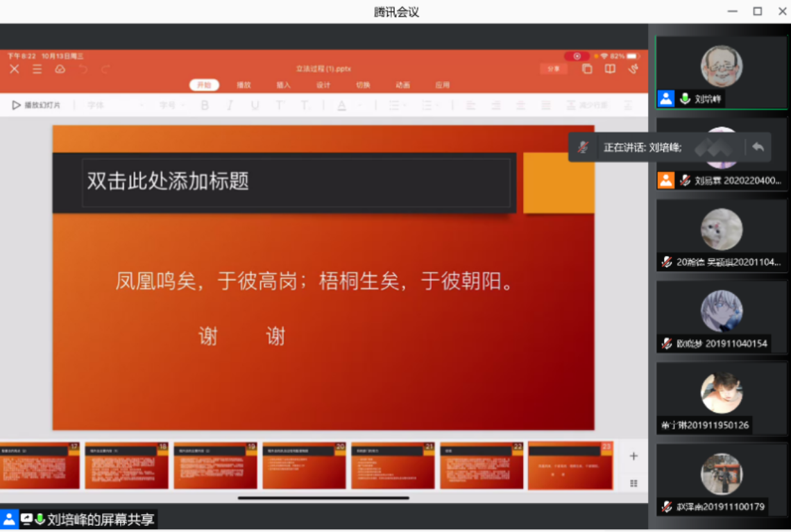Image resolution: width=791 pixels, height=532 pixels.
Task: Switch to the 插入 tab
Action: click(284, 85)
